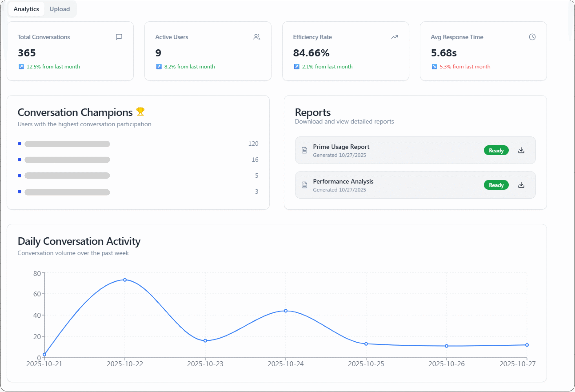Image resolution: width=575 pixels, height=392 pixels.
Task: Click the 2025-10-27 chart data point
Action: point(527,345)
